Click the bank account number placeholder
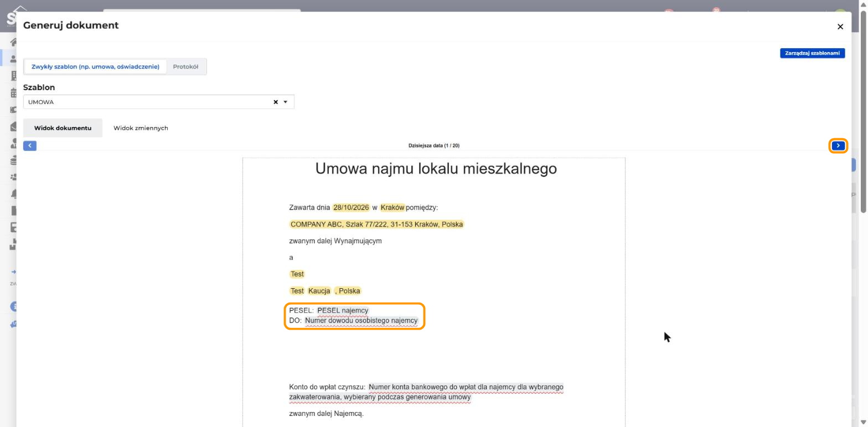This screenshot has width=868, height=427. click(x=426, y=392)
